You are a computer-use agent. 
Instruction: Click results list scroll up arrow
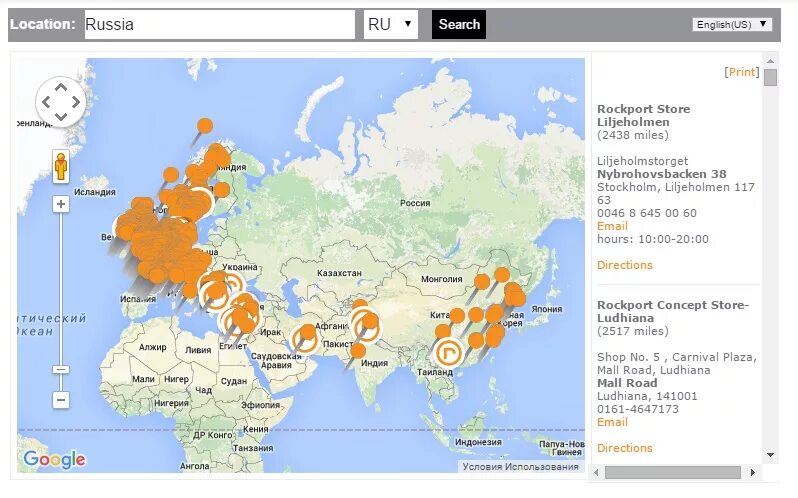770,61
